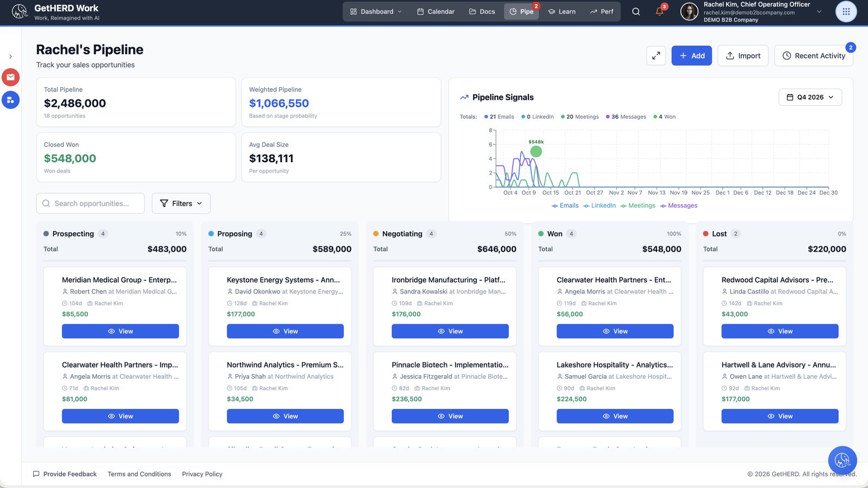Open Recent Activity
The height and width of the screenshot is (488, 868).
814,55
